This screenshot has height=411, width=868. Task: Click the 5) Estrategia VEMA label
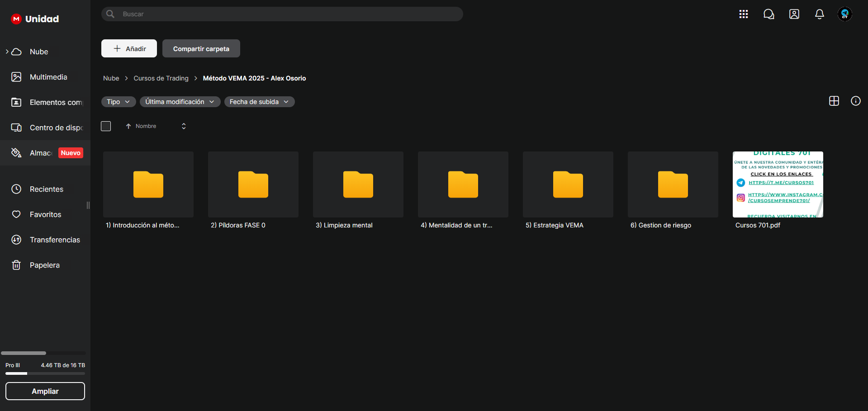(x=555, y=225)
